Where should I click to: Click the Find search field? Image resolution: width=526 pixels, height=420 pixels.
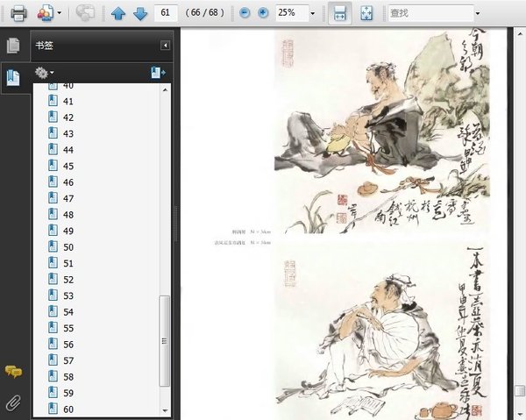coord(430,13)
